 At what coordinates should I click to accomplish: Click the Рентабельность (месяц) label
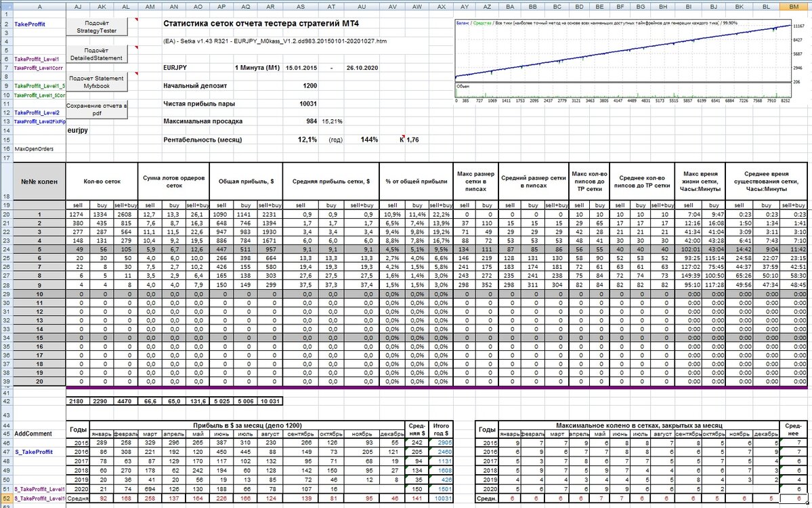tap(202, 140)
